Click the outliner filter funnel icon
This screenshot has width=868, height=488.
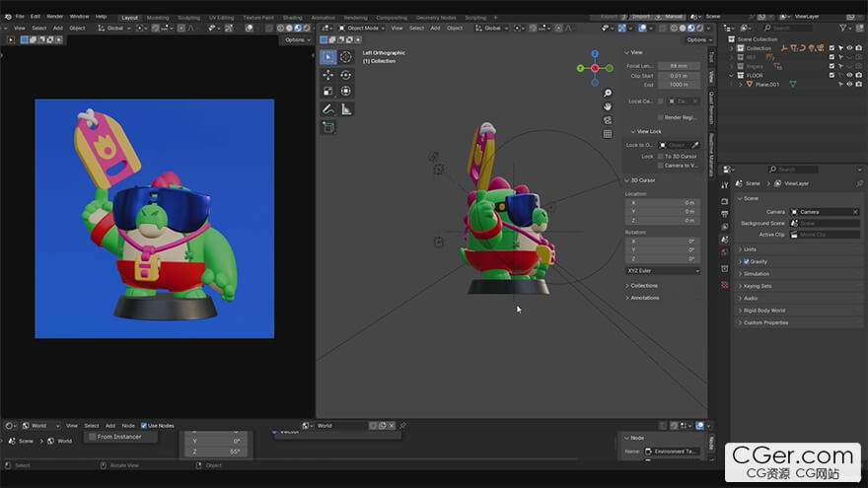(842, 28)
